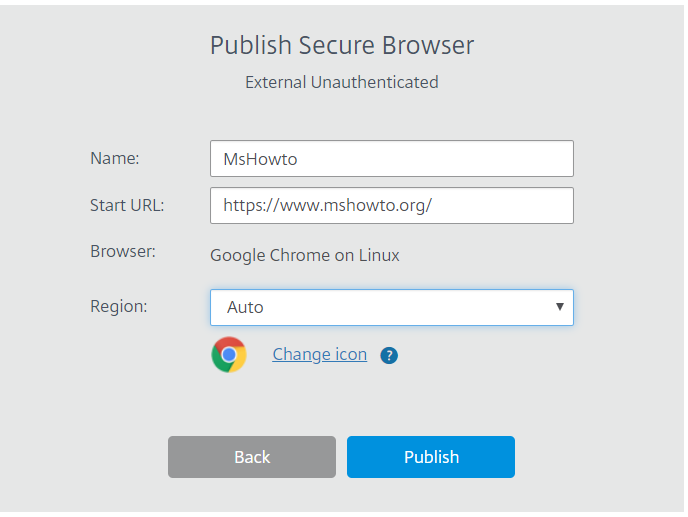Click the Name: label
This screenshot has width=688, height=517.
pos(115,158)
